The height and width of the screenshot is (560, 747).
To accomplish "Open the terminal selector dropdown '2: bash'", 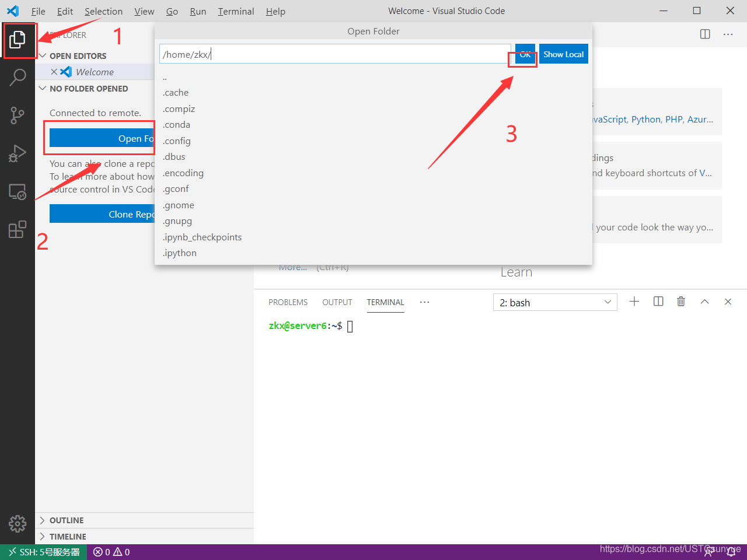I will tap(555, 302).
